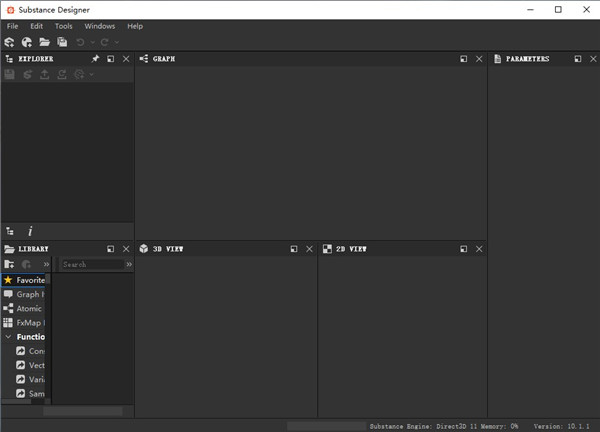
Task: Click the save all packages icon
Action: point(62,42)
